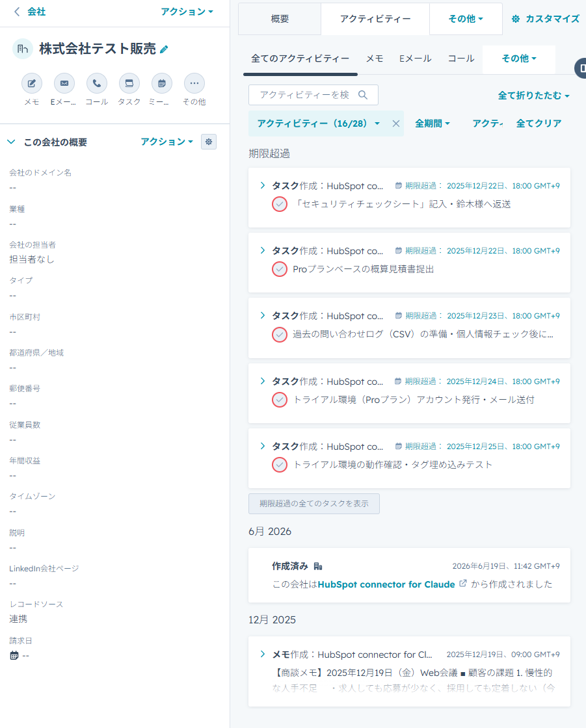Image resolution: width=586 pixels, height=728 pixels.
Task: Mark 過去の問い合わせログ task complete
Action: [279, 334]
